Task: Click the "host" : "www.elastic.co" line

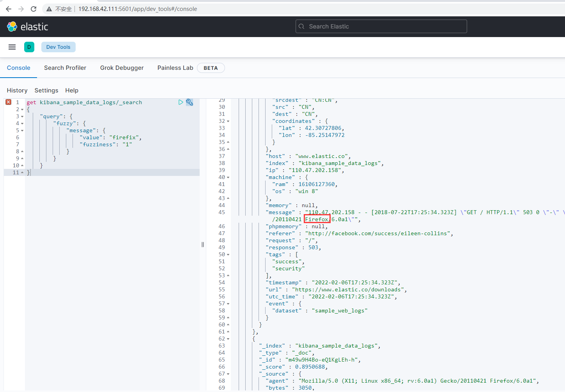Action: 308,156
